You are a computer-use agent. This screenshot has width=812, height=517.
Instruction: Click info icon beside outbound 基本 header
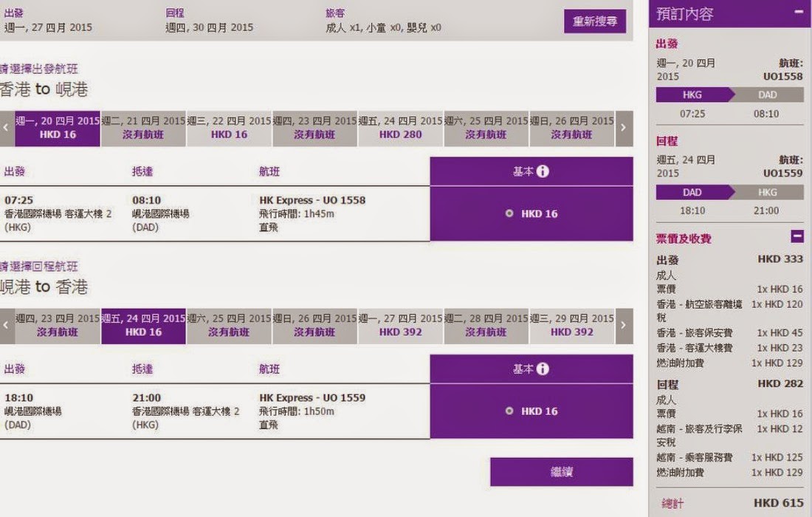[543, 171]
